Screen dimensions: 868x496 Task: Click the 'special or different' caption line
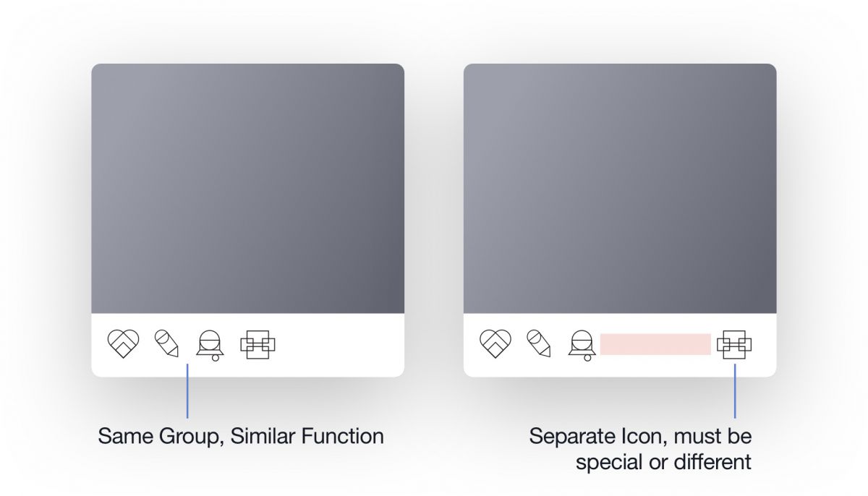click(x=663, y=461)
